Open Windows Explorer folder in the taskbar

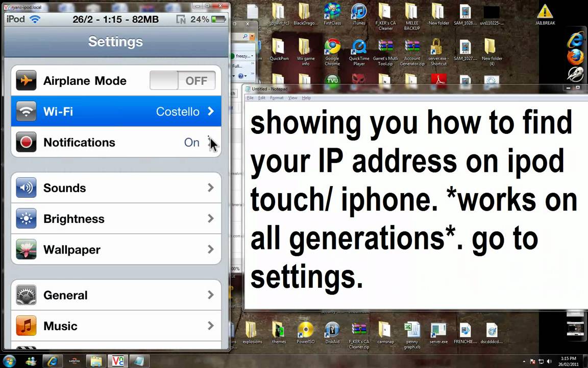coord(96,361)
